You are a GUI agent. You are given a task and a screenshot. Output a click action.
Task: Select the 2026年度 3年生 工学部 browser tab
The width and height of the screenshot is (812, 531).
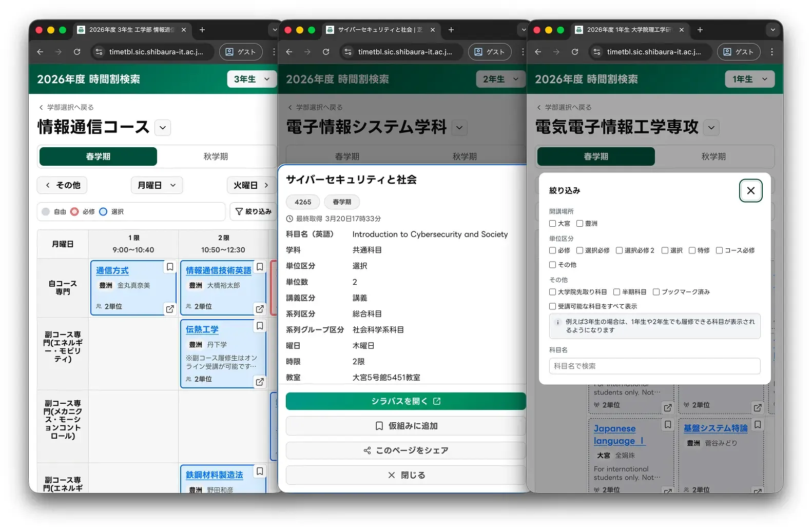tap(132, 30)
